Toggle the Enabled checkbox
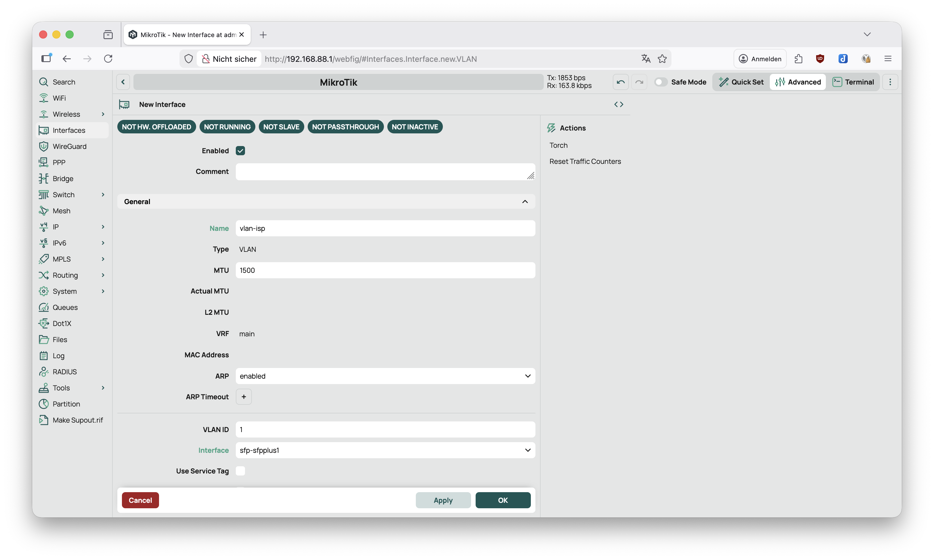 (x=240, y=151)
